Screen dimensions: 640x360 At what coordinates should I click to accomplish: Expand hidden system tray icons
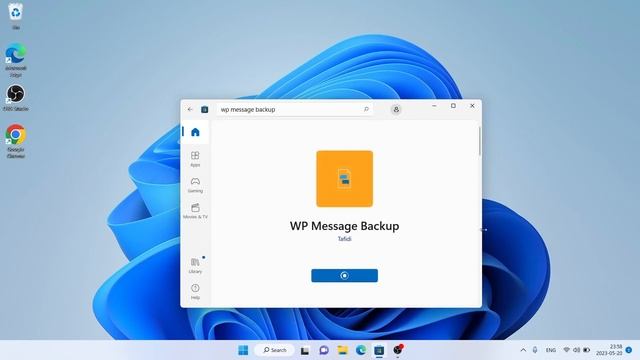coord(523,350)
